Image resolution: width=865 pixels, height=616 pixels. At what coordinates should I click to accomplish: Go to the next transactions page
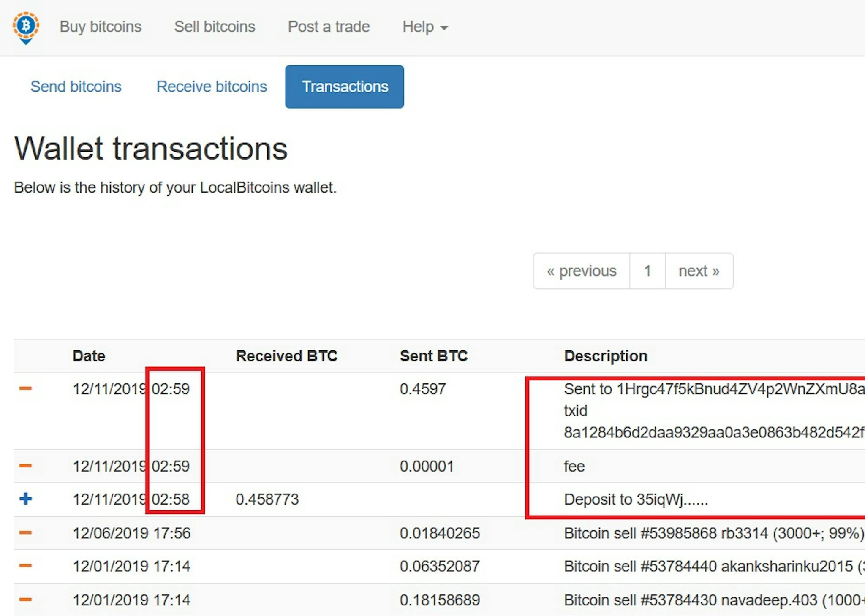pos(699,271)
